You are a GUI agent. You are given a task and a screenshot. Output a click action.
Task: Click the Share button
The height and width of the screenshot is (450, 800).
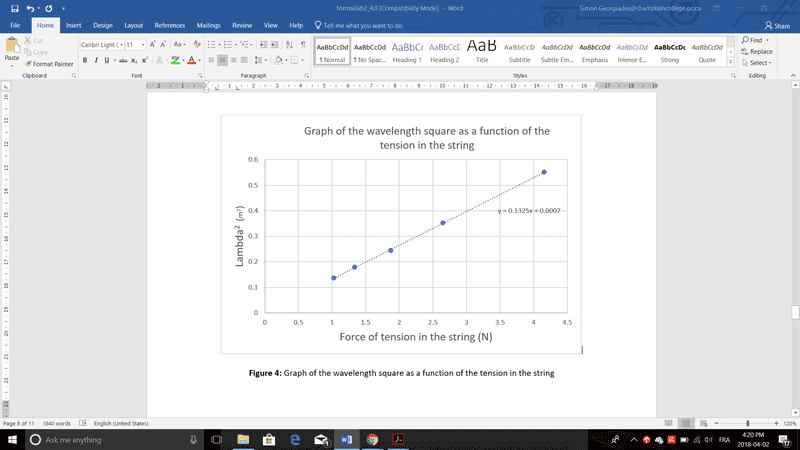point(776,25)
